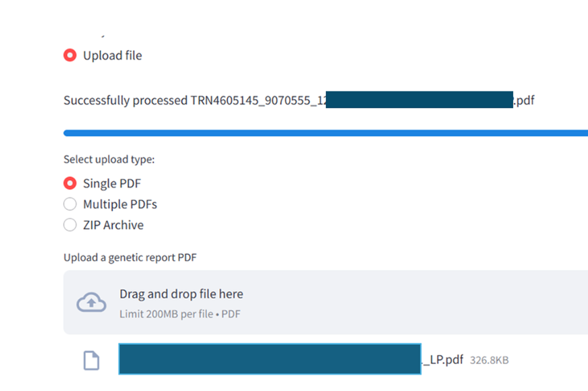Click the "Multiple PDFs" label text
The height and width of the screenshot is (391, 588).
(120, 204)
